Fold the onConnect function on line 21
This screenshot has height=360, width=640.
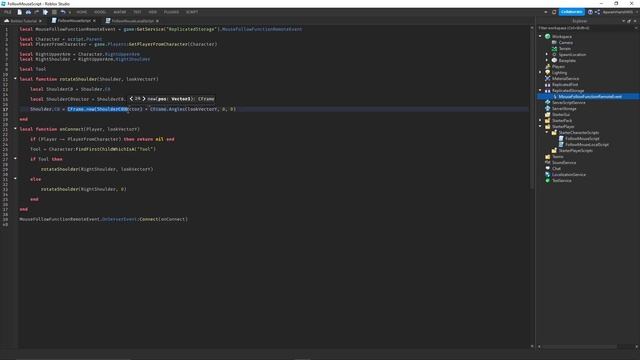pos(16,129)
